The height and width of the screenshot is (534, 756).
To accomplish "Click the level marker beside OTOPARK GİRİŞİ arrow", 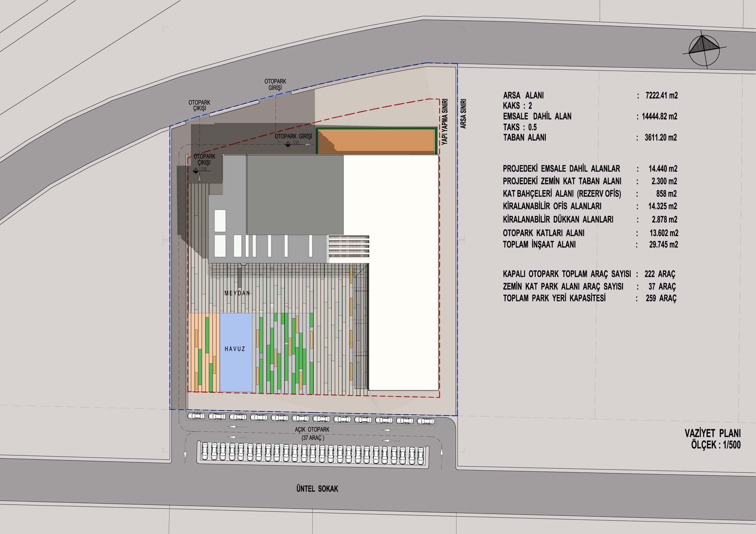I will pos(288,144).
